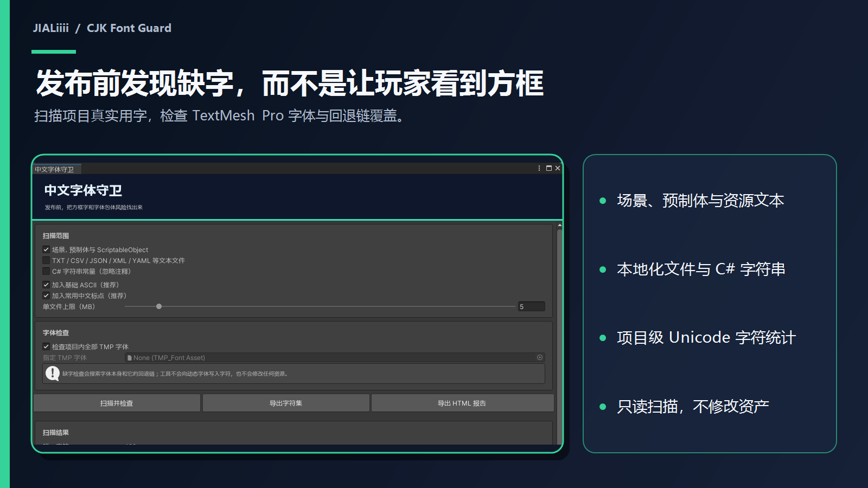868x488 pixels.
Task: Close the 中文字体守卫 window
Action: pyautogui.click(x=558, y=169)
